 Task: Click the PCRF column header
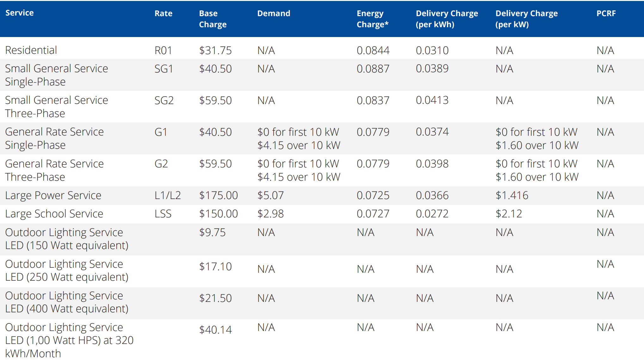tap(606, 14)
